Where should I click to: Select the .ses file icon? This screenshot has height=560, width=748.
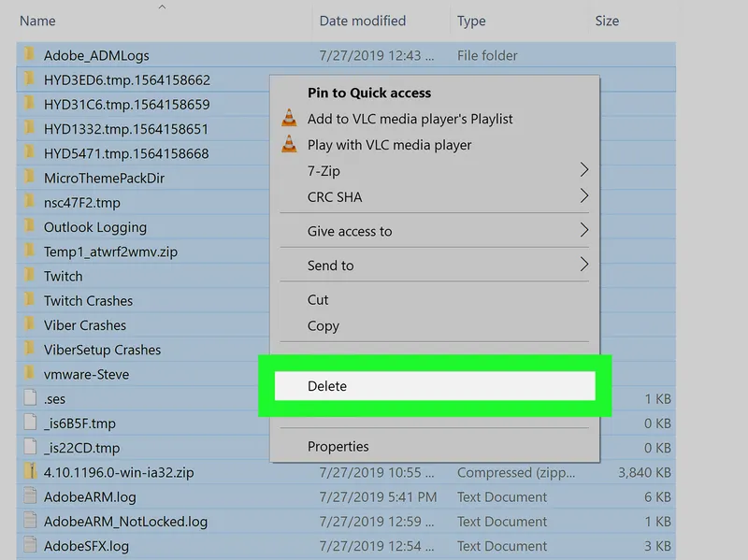(30, 398)
